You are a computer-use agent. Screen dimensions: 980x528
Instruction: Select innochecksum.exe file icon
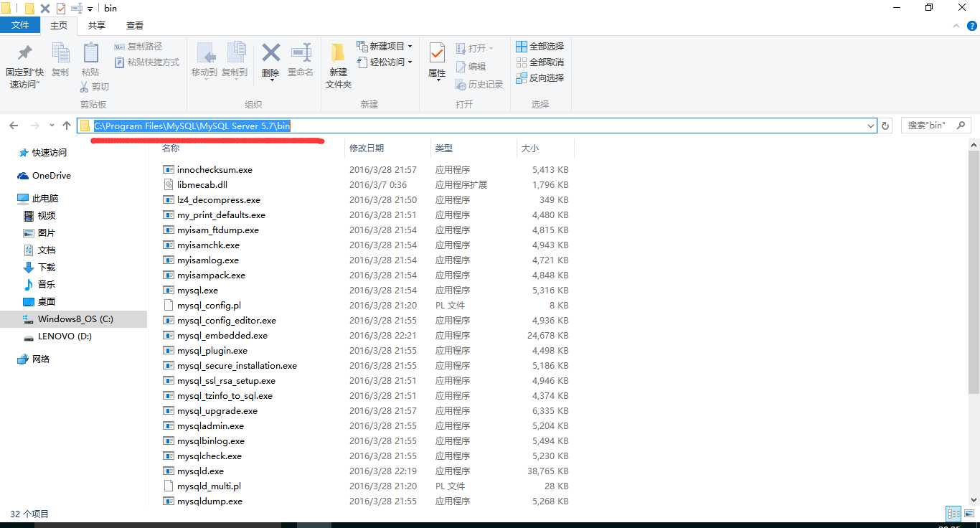point(169,169)
